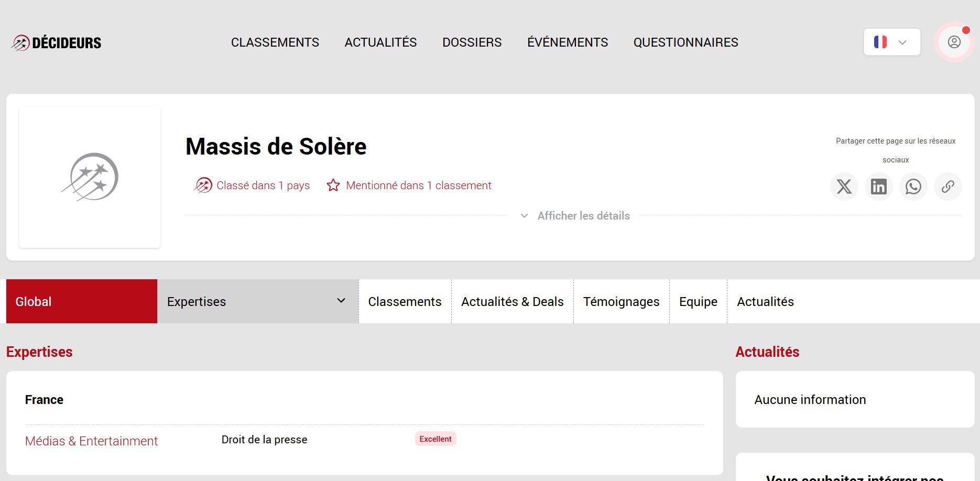Click the Expertises section heading
Image resolution: width=980 pixels, height=481 pixels.
39,352
